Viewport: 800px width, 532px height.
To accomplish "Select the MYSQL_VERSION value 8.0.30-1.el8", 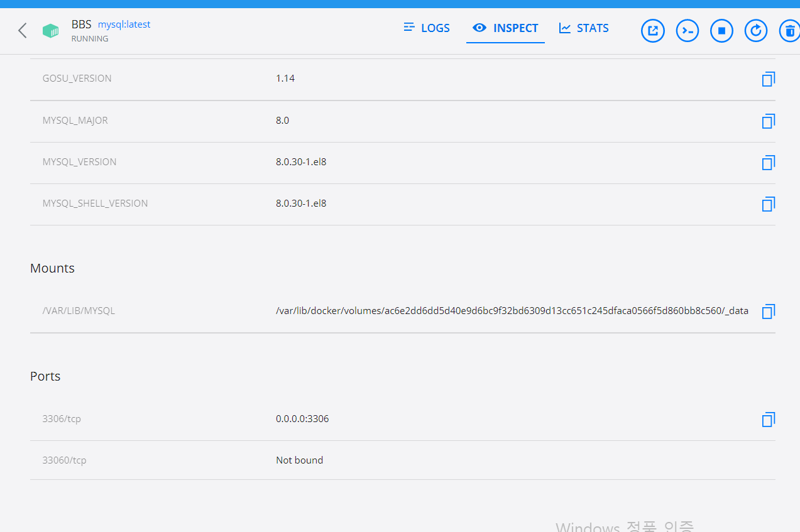I will tap(301, 161).
